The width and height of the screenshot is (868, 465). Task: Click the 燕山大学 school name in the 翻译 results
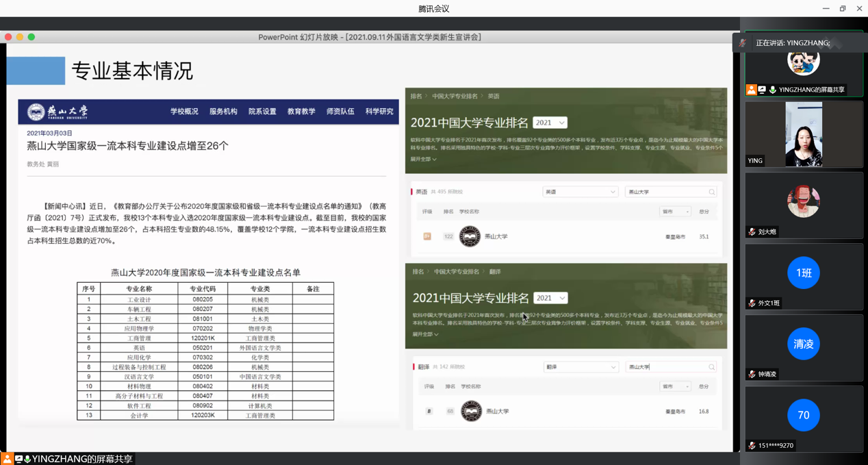tap(497, 412)
